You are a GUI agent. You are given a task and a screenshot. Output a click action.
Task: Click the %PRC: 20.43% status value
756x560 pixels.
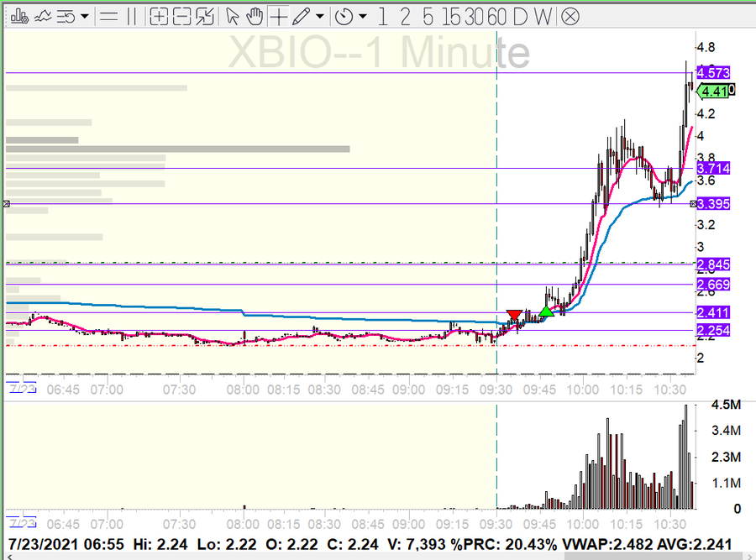[503, 545]
